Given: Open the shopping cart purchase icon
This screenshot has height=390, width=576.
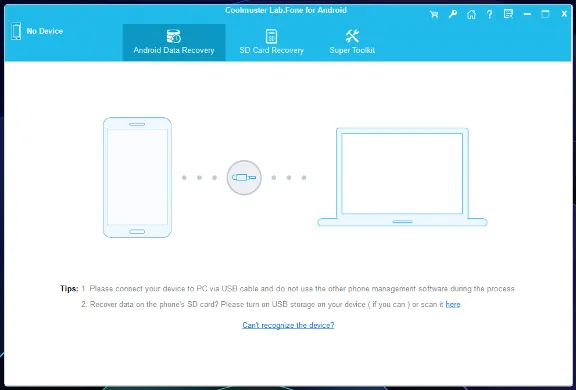Looking at the screenshot, I should click(x=434, y=15).
